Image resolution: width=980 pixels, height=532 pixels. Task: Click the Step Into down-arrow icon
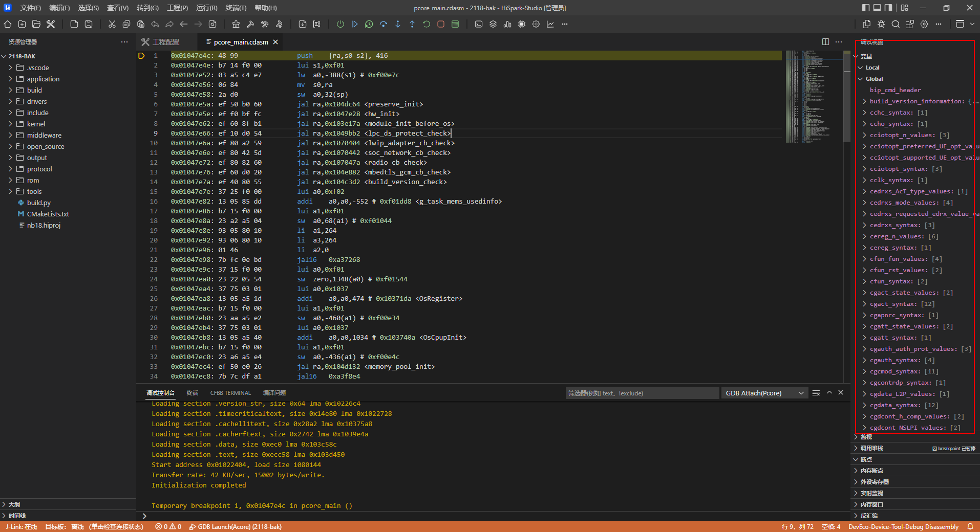pyautogui.click(x=397, y=24)
